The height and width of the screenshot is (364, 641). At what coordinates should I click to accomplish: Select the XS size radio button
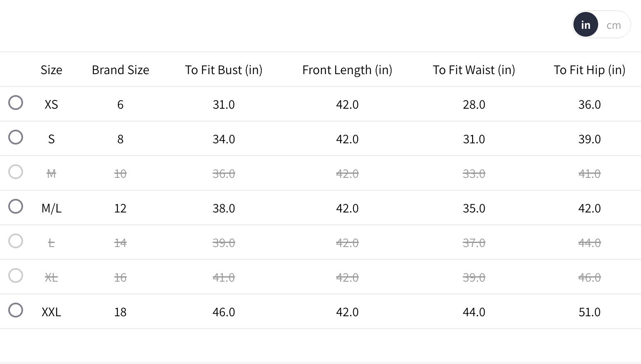point(16,103)
